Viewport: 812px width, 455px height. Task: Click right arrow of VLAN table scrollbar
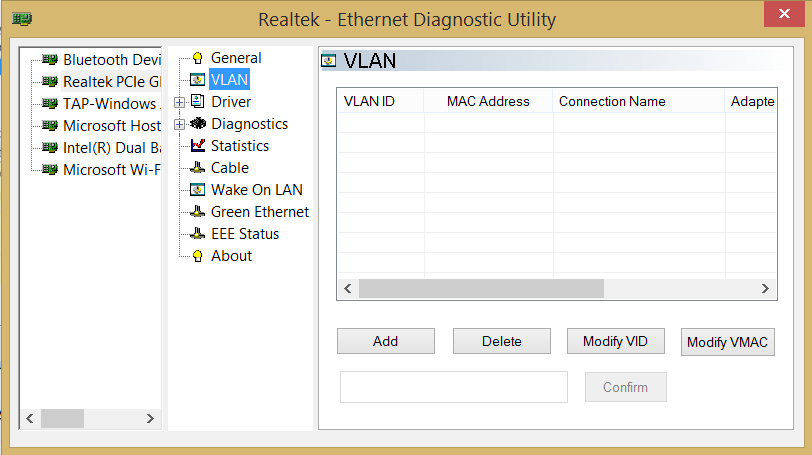tap(765, 288)
